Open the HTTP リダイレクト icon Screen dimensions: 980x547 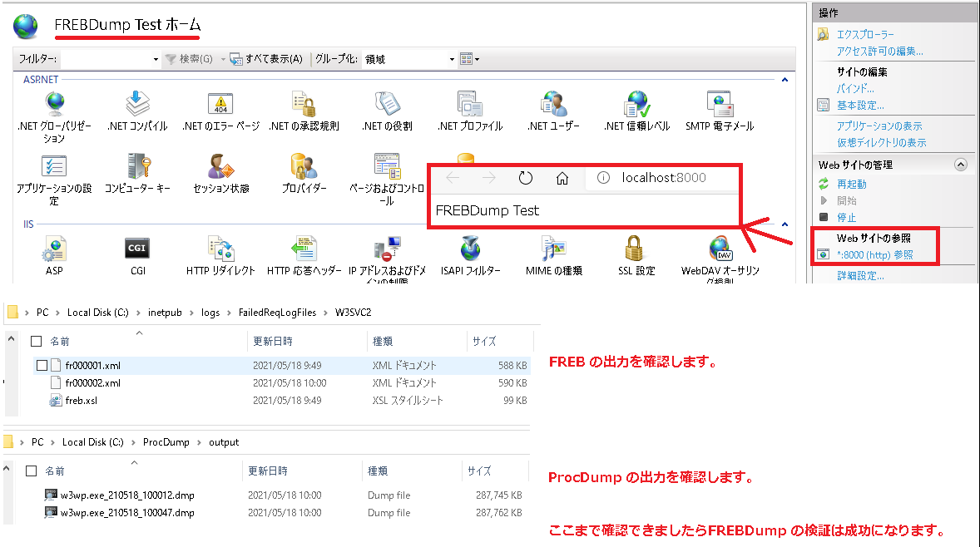pyautogui.click(x=220, y=248)
